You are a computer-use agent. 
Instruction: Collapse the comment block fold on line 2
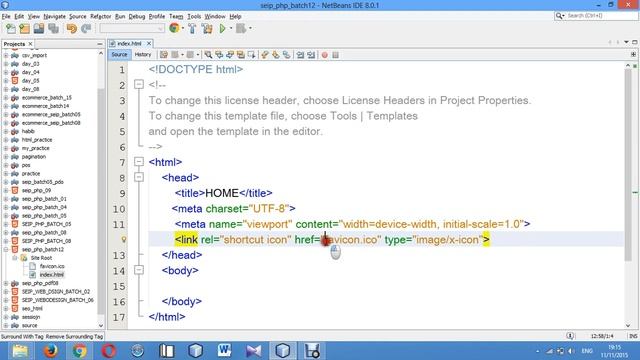coord(139,84)
